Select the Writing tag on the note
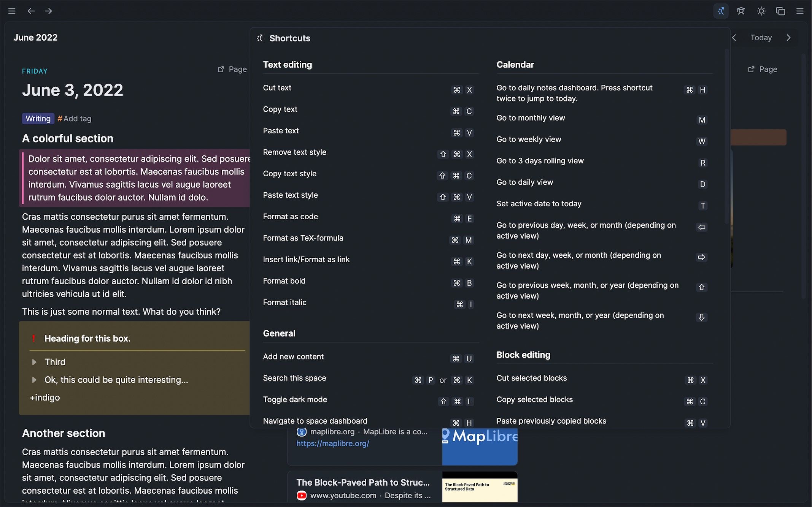Screen dimensions: 812x507 [38, 118]
